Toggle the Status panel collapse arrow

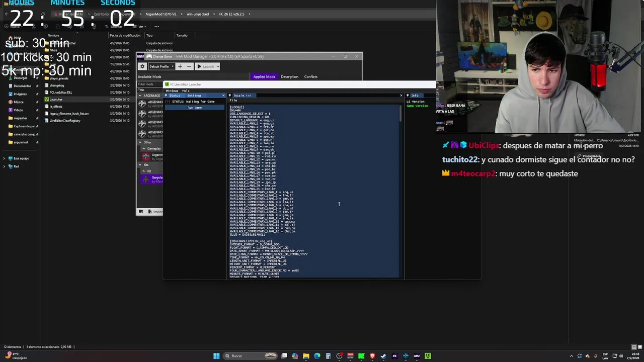coord(167,96)
